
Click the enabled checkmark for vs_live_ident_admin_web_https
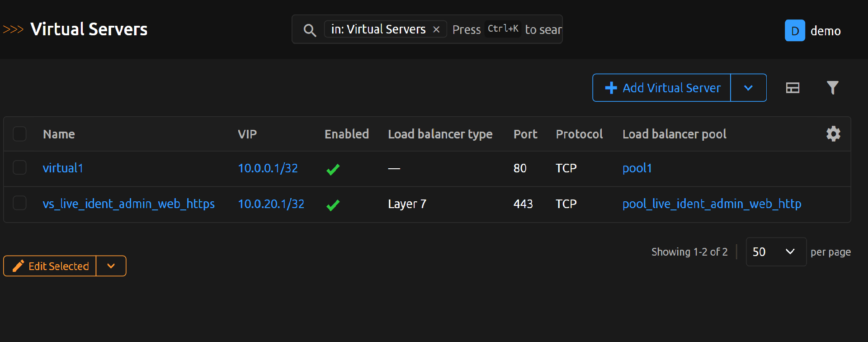pyautogui.click(x=333, y=205)
